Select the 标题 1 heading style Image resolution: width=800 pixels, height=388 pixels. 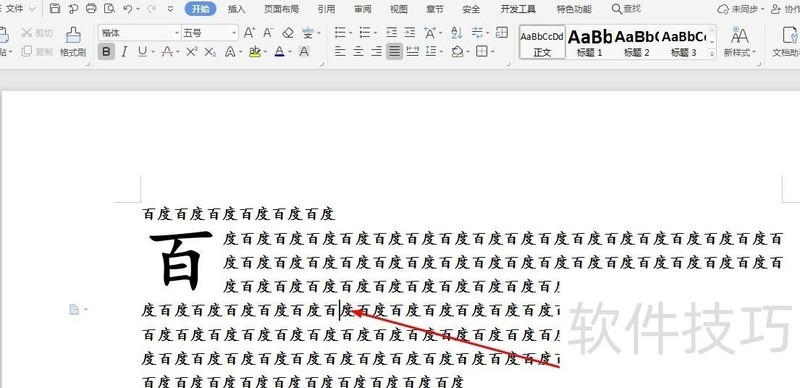coord(589,42)
